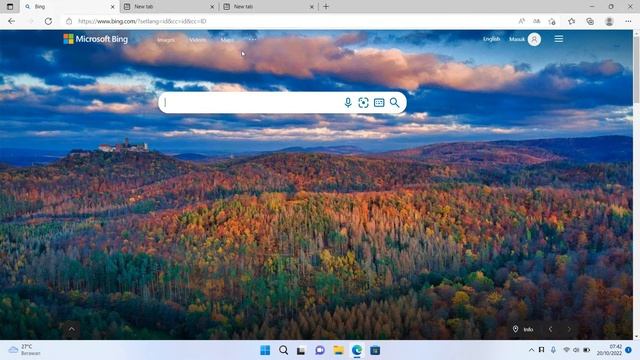Switch to the Bing browser tab
The width and height of the screenshot is (640, 360).
(x=69, y=7)
